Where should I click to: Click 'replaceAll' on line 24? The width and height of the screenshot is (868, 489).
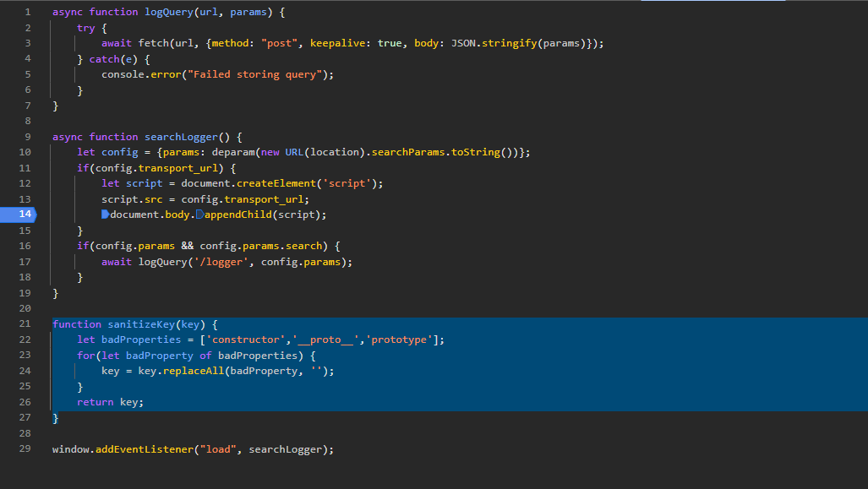pyautogui.click(x=181, y=371)
